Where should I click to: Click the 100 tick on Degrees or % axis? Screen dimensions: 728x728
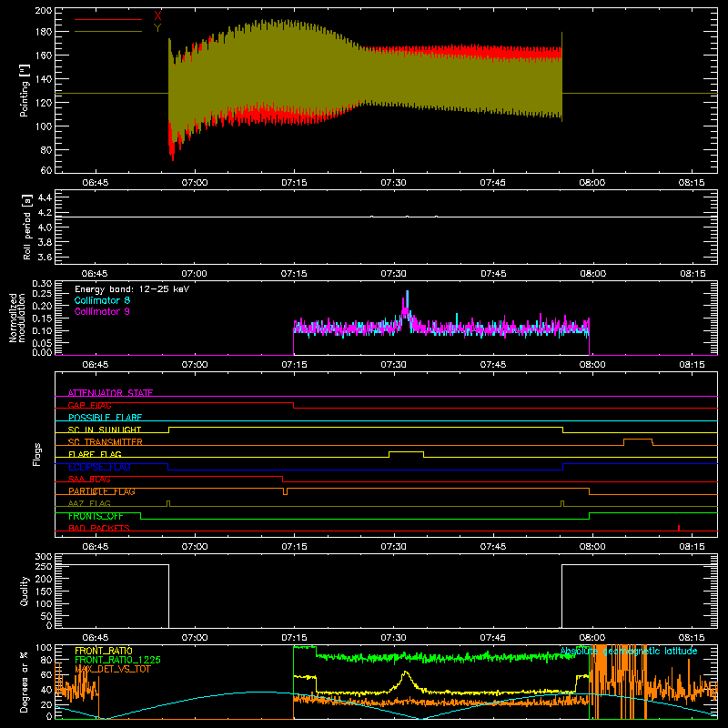pos(44,648)
